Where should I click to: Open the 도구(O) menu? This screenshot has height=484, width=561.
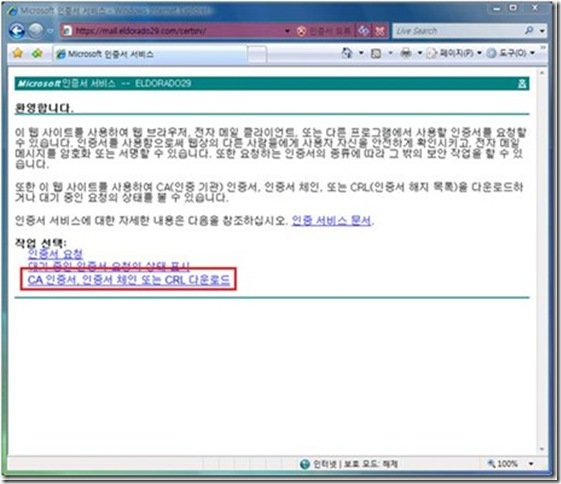pos(512,53)
